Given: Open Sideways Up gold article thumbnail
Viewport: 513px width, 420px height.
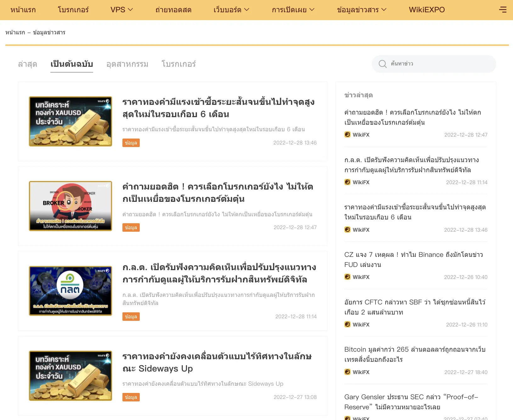Looking at the screenshot, I should click(70, 376).
